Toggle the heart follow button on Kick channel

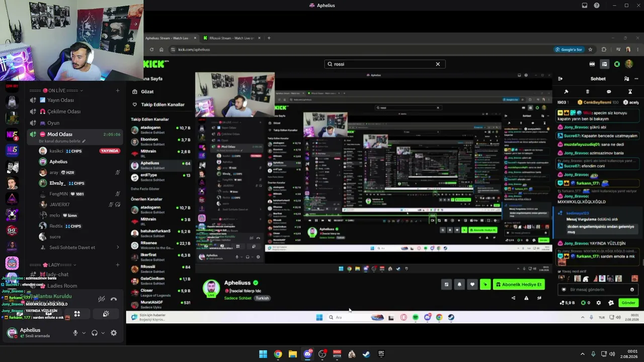coord(472,285)
